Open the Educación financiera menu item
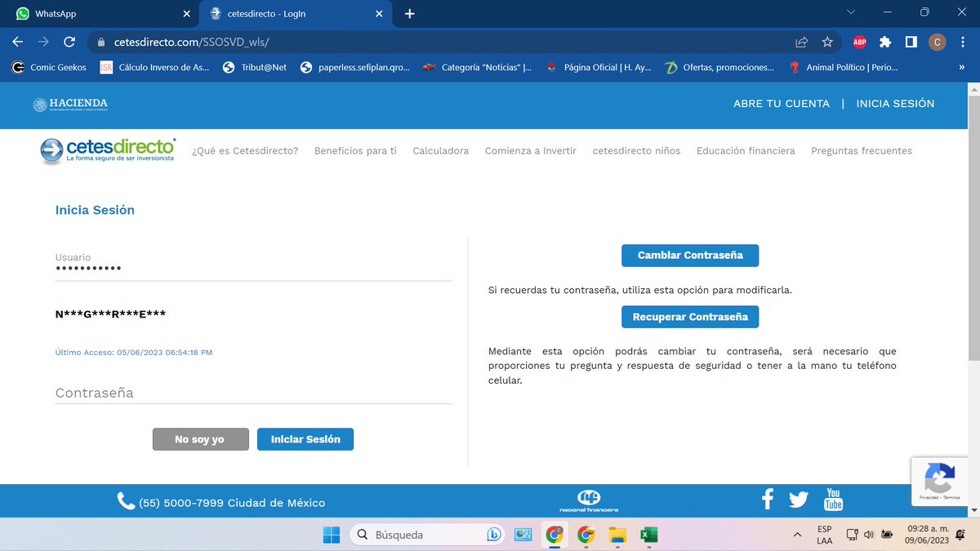 746,151
